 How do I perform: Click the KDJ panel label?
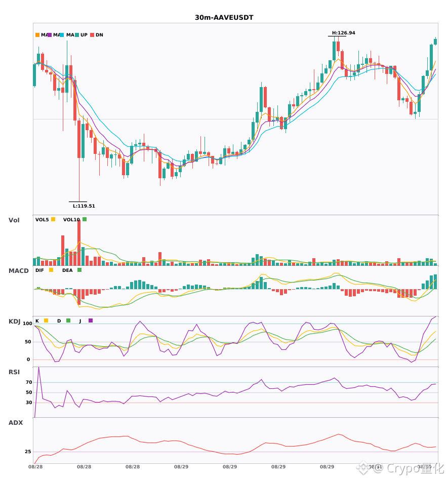tap(14, 322)
